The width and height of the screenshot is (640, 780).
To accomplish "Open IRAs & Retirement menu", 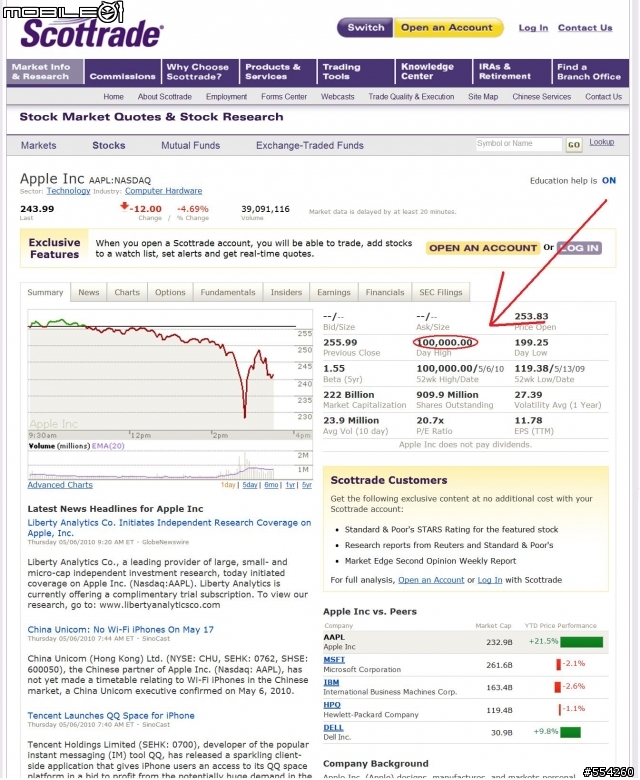I will click(x=512, y=72).
